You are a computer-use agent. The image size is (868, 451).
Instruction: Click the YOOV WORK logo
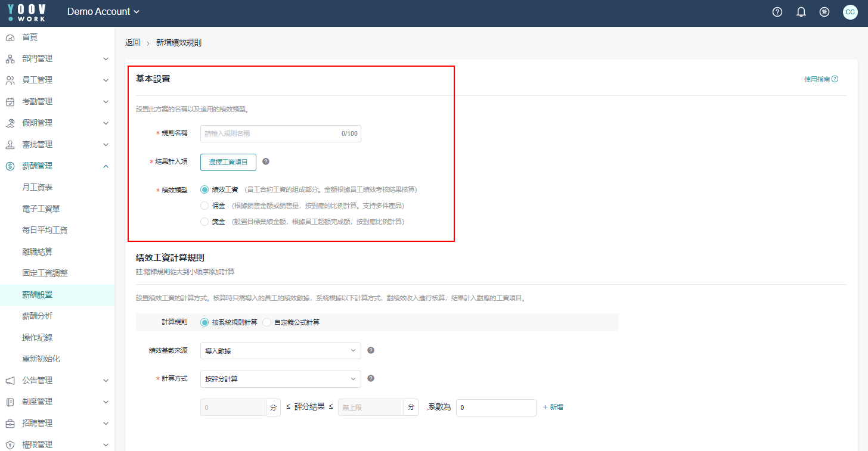point(27,13)
